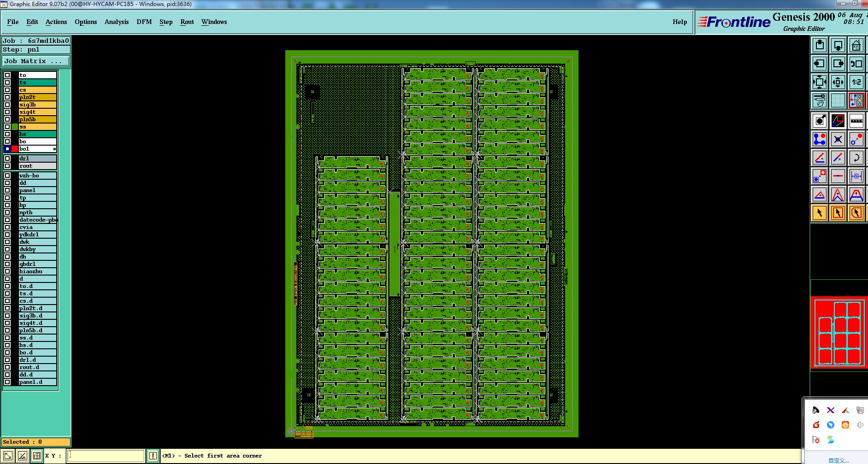
Task: Click the zoom out shrink-box icon
Action: [838, 82]
